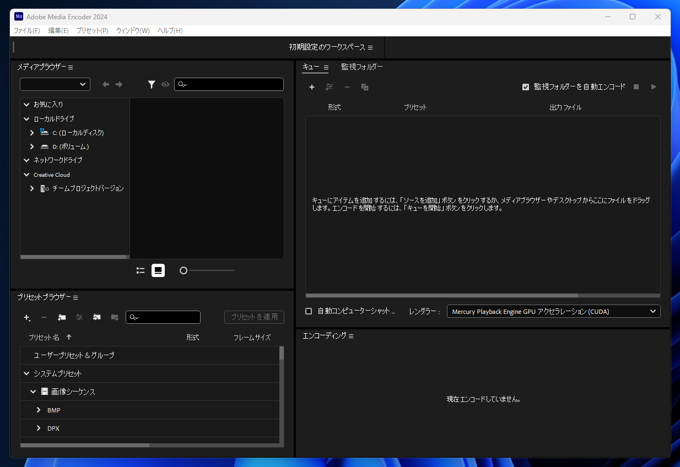Collapse the ネットワークドライブ tree node
Viewport: 680px width, 467px height.
coord(26,160)
